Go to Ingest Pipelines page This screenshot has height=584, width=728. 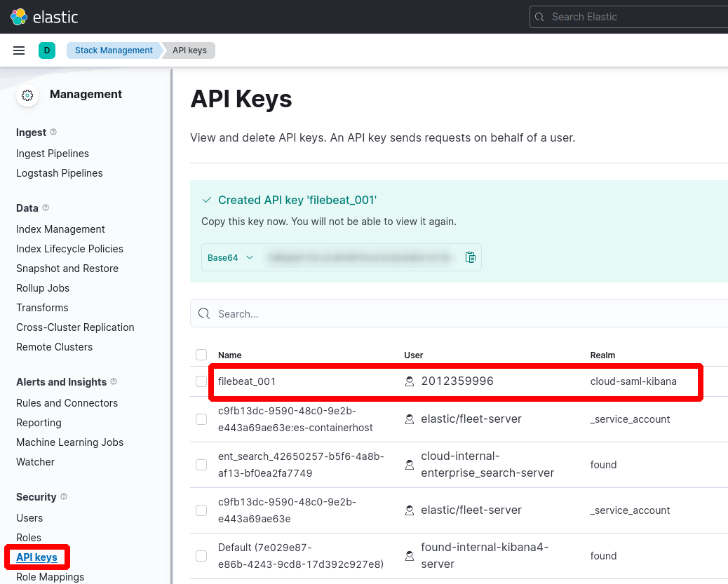click(x=53, y=154)
